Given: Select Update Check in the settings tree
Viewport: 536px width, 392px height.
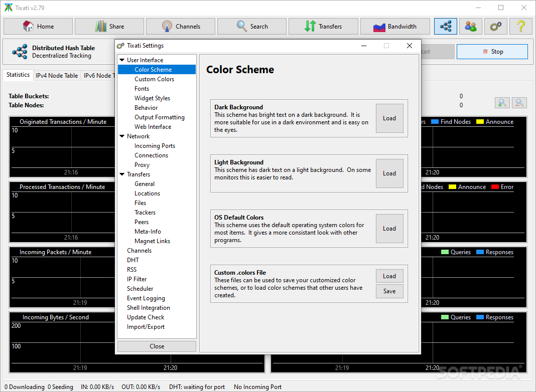Looking at the screenshot, I should tap(146, 318).
